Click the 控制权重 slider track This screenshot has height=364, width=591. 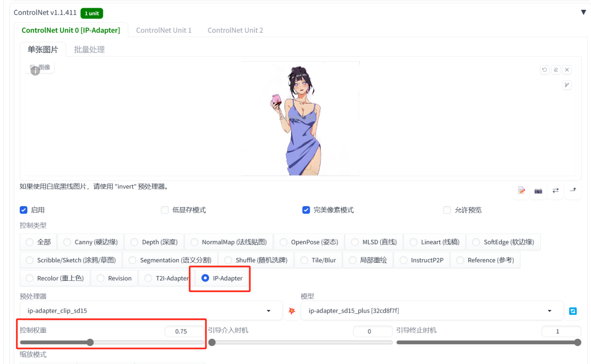tap(112, 343)
